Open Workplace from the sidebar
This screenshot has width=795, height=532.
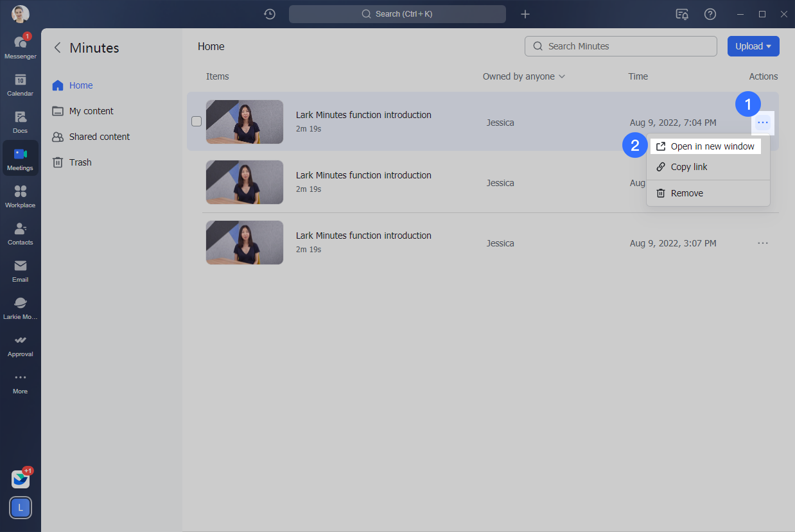[20, 195]
